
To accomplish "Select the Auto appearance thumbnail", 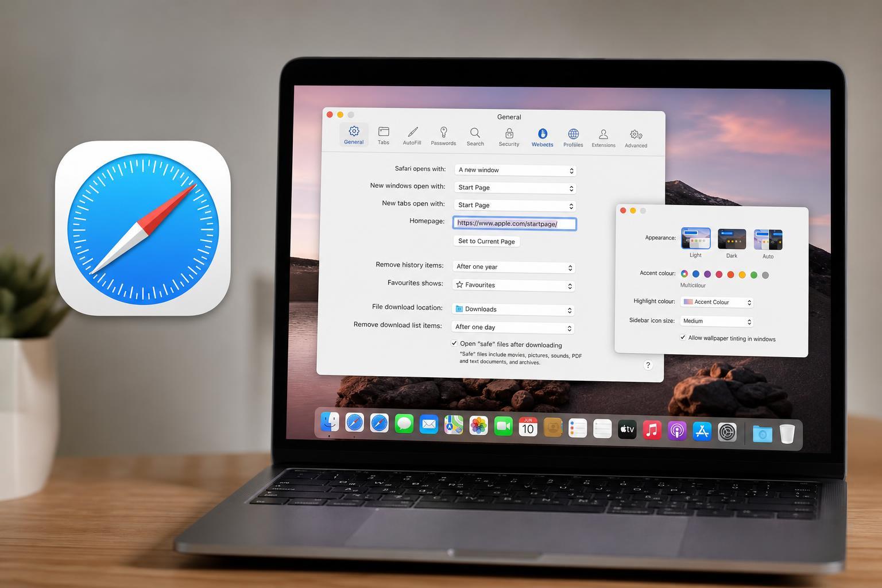I will (x=768, y=240).
